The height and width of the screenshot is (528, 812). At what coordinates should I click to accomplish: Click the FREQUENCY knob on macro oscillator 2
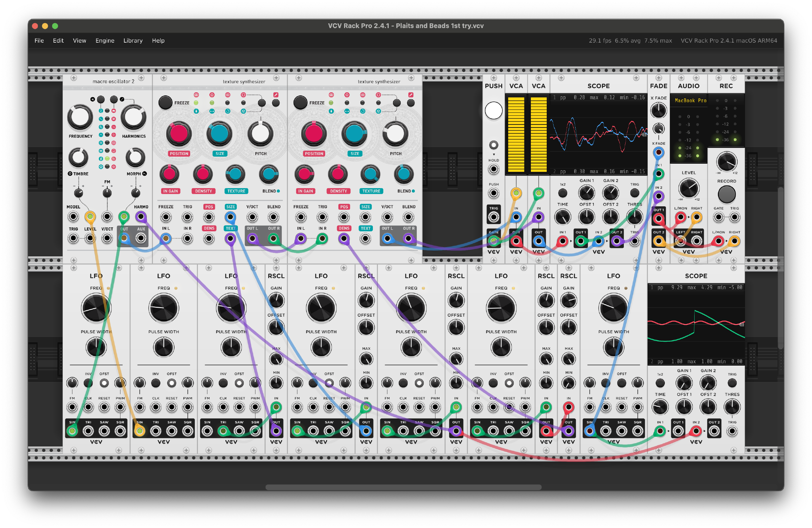click(80, 117)
